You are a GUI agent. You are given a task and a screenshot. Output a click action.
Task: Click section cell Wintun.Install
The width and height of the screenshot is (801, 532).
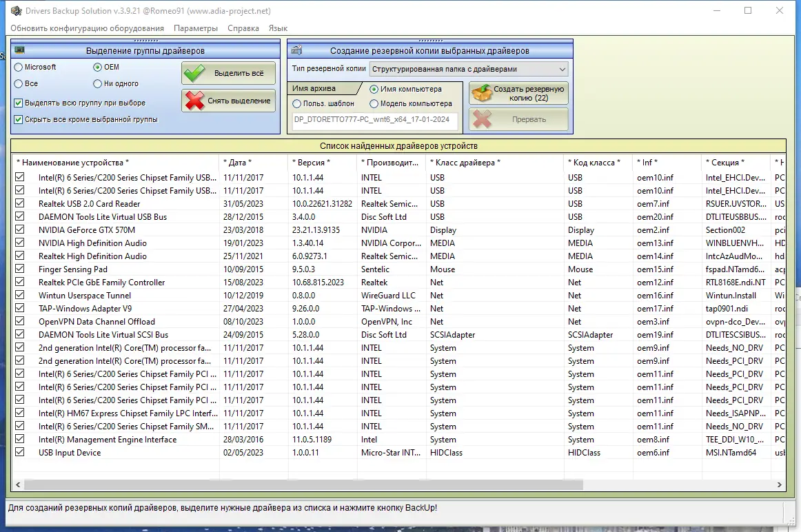(x=731, y=296)
